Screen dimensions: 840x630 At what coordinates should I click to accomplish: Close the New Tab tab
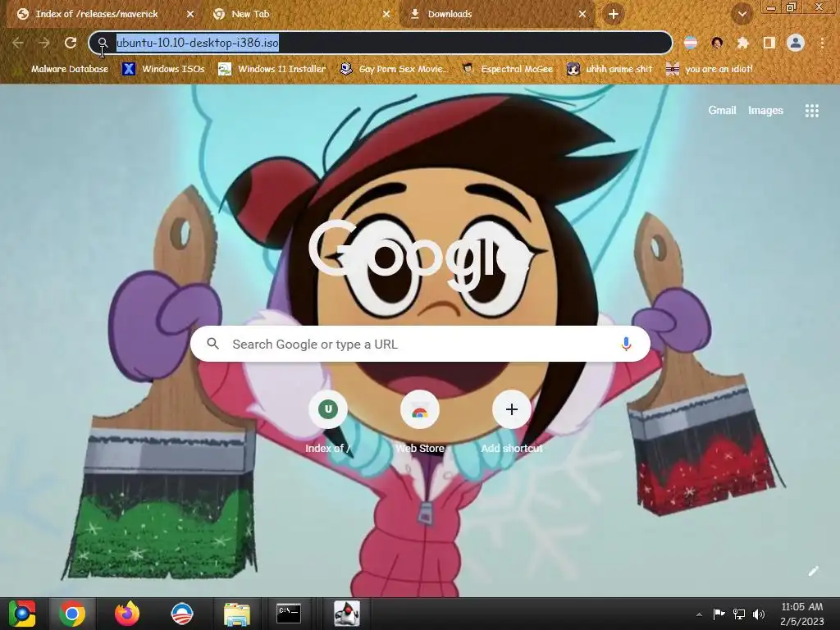pos(386,14)
